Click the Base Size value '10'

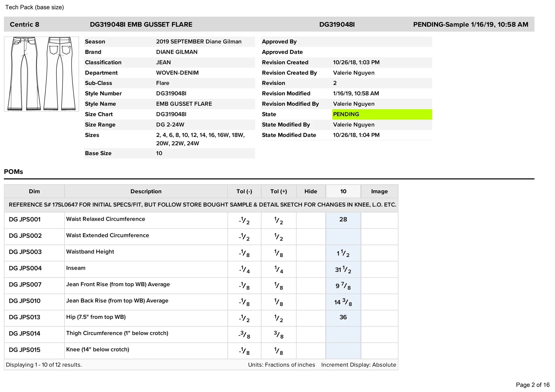159,153
